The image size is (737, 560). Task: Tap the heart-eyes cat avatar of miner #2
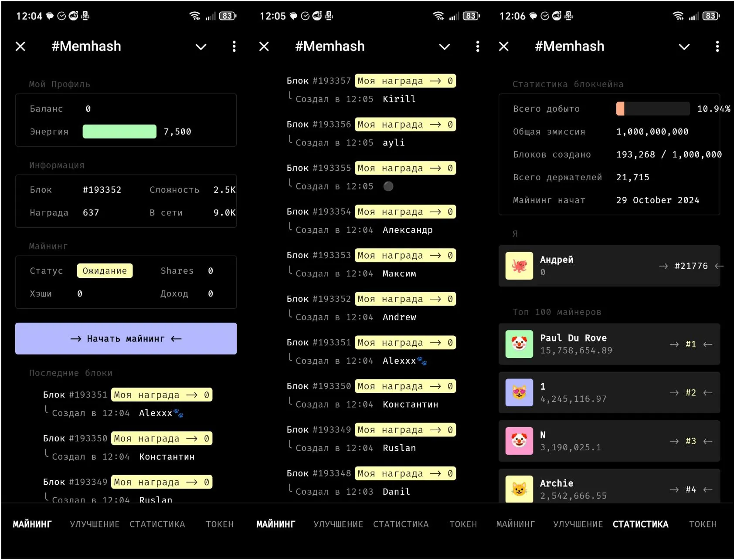(x=519, y=392)
